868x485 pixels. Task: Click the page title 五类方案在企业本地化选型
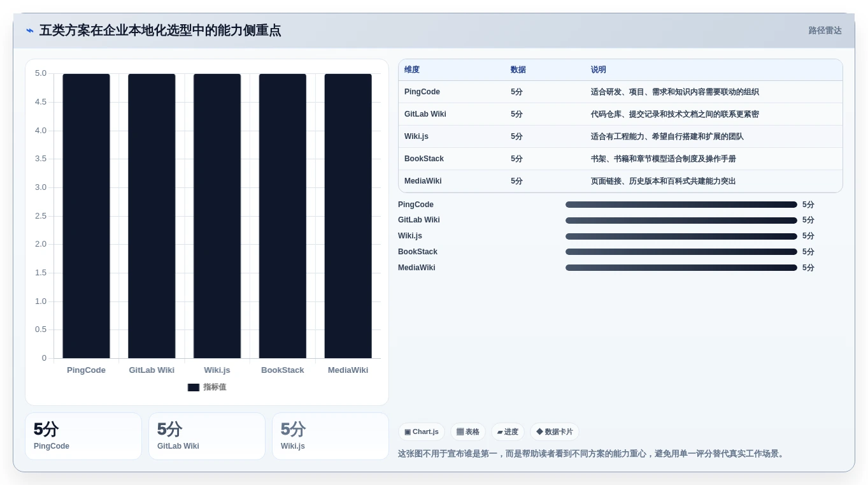[160, 31]
